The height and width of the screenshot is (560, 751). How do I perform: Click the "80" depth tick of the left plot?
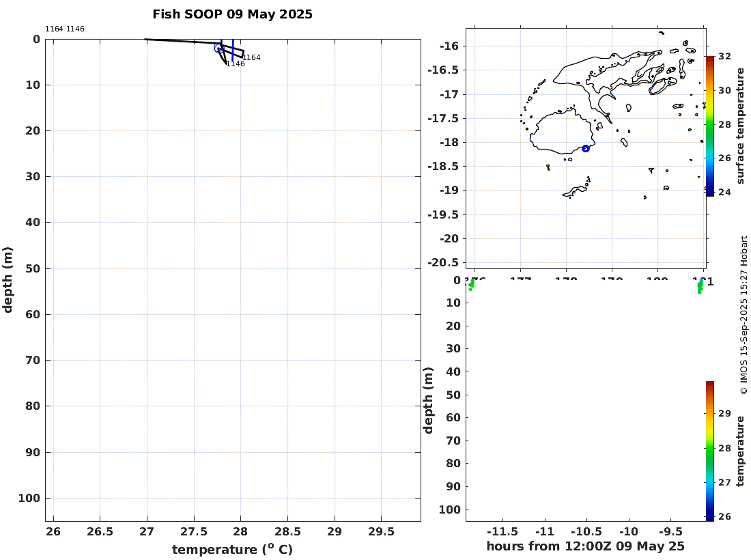pos(33,406)
